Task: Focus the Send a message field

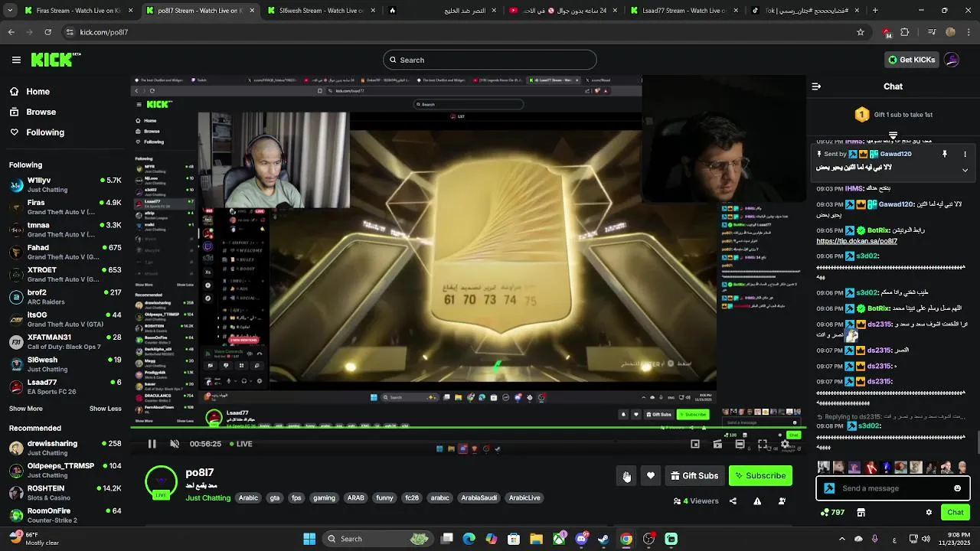Action: pos(892,488)
